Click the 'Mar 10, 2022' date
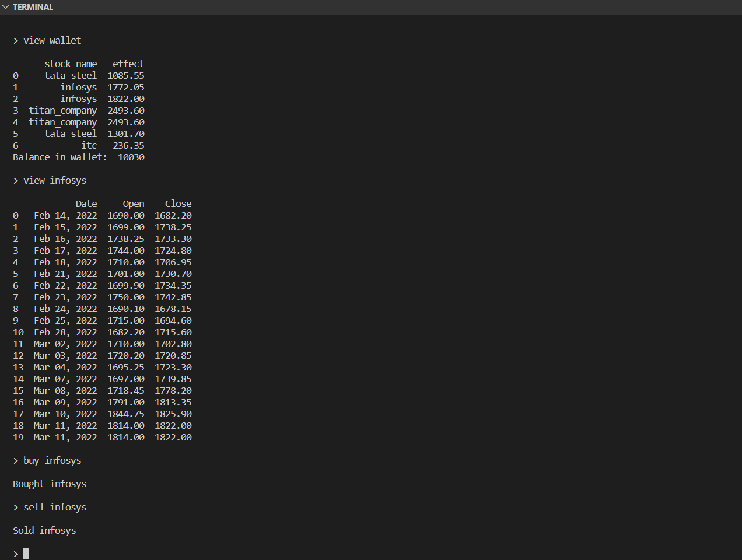Image resolution: width=742 pixels, height=560 pixels. (65, 414)
